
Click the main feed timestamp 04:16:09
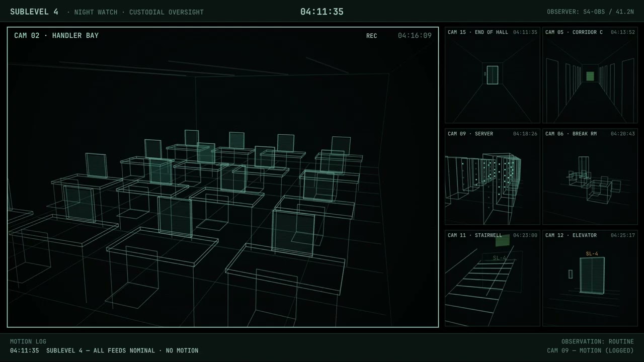(x=415, y=36)
